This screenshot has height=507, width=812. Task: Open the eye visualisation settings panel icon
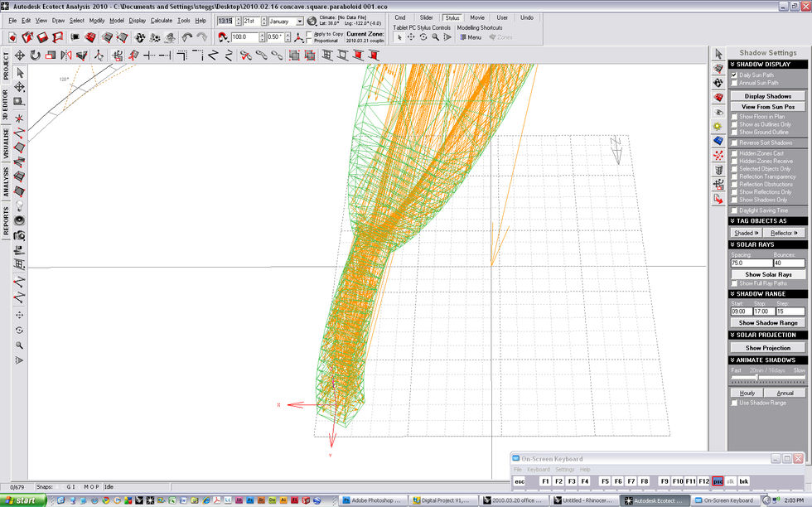point(718,112)
